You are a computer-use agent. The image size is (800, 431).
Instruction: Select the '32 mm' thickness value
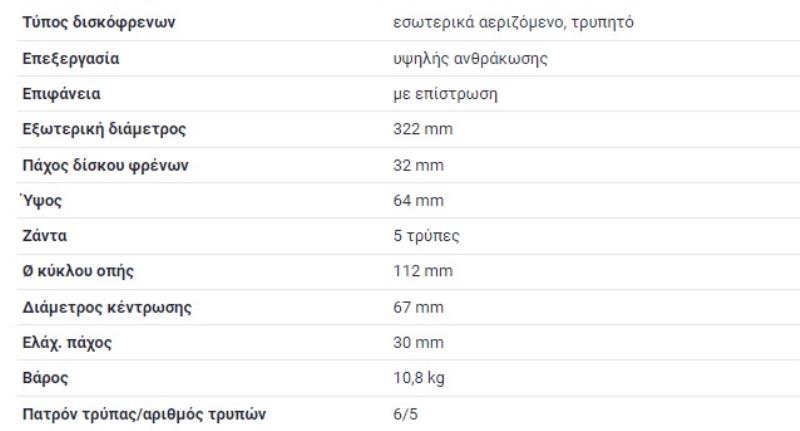click(x=418, y=165)
